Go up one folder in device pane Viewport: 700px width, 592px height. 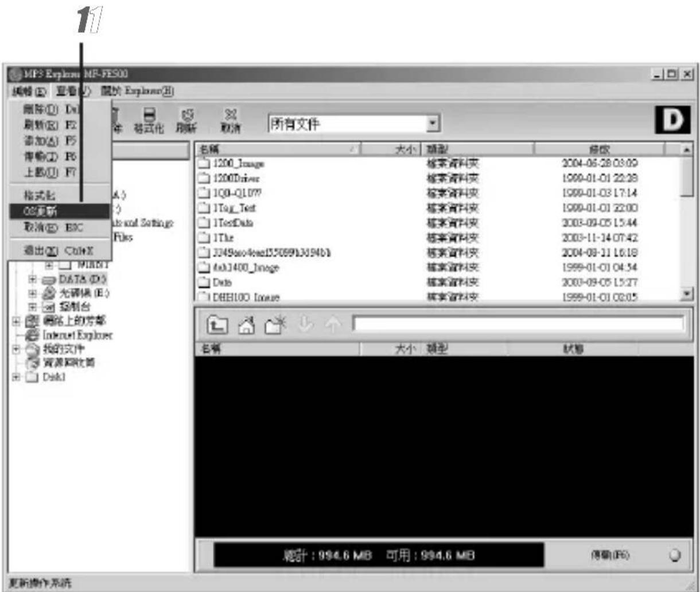point(217,325)
